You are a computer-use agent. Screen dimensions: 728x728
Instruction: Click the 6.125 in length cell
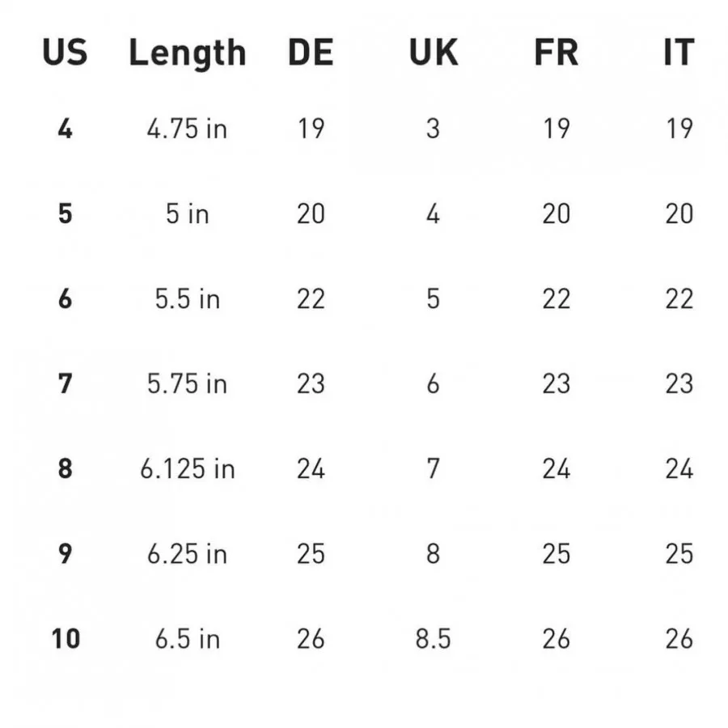point(187,468)
